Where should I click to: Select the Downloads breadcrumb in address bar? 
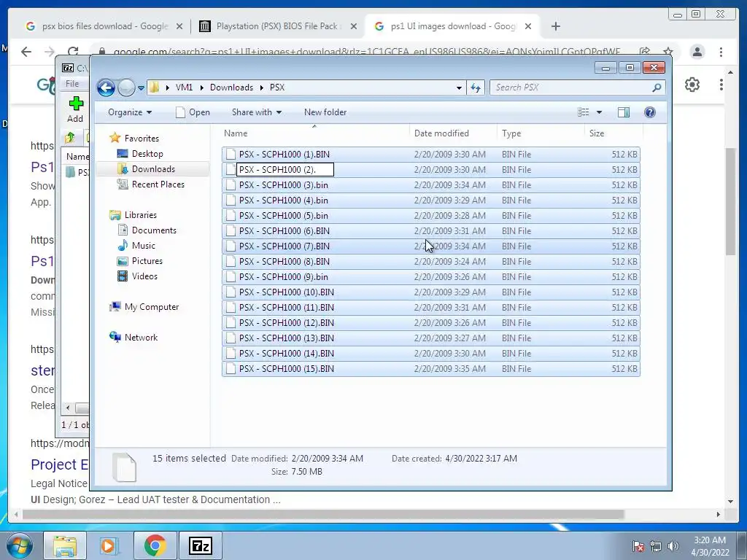point(231,87)
